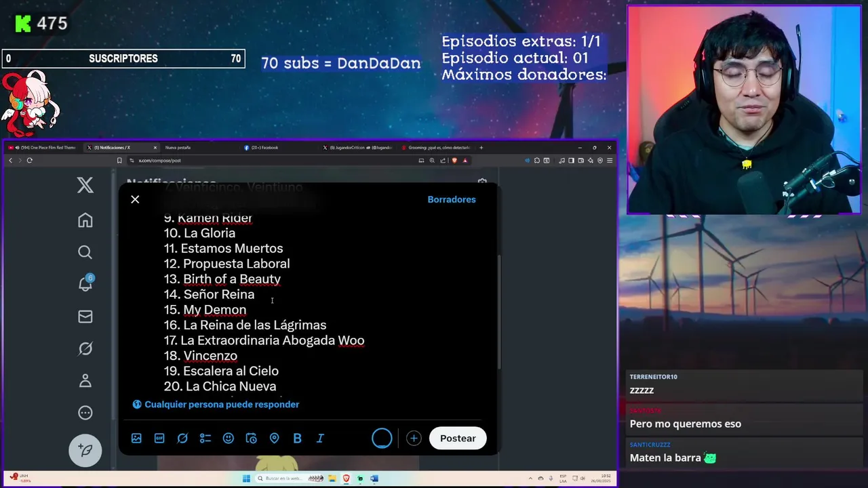Change who can reply: Cualquier persona puede responder
Screen dimensions: 868x488
click(216, 404)
